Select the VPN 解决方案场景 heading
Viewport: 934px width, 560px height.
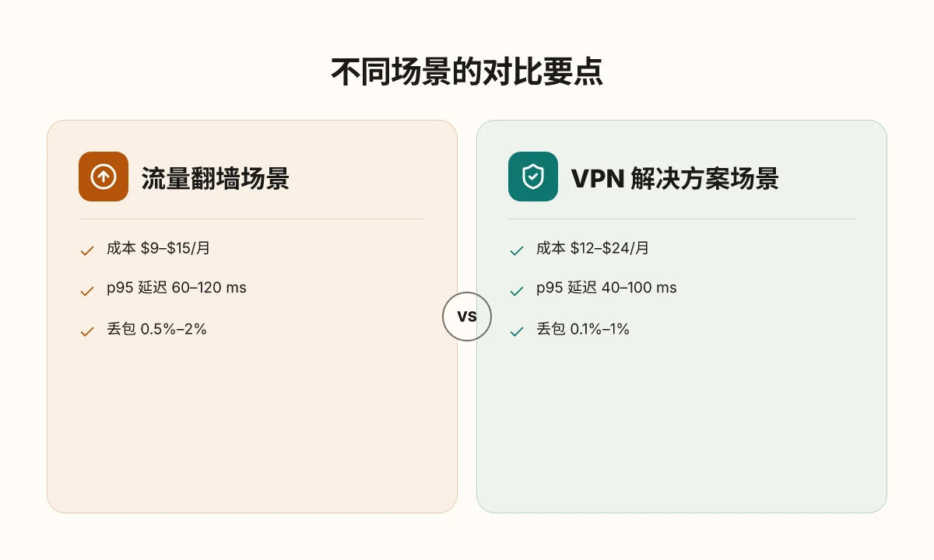(675, 178)
